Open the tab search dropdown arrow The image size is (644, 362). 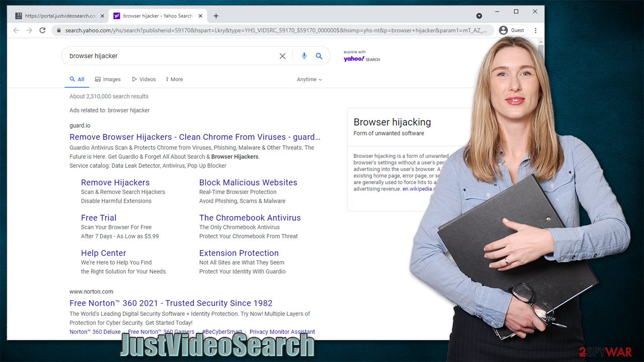click(479, 16)
